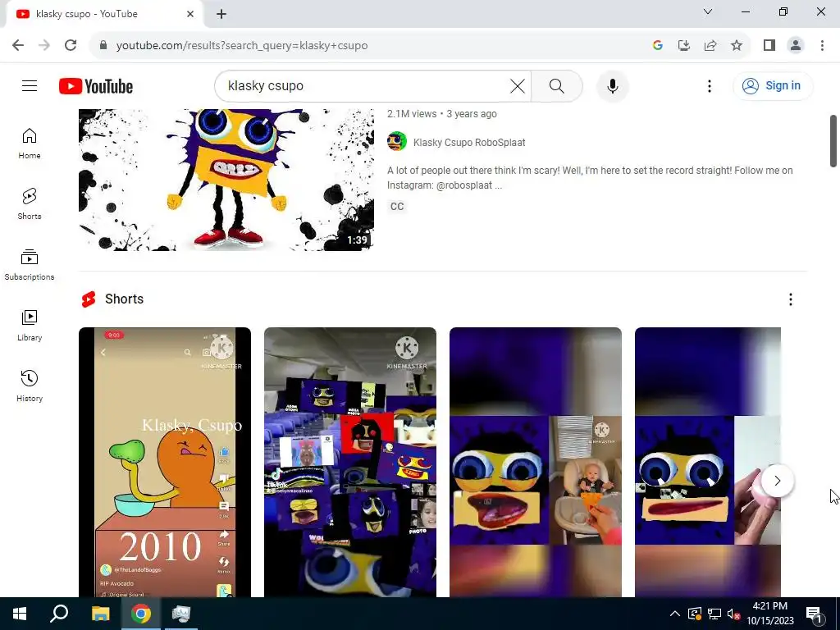Click Chrome icon in taskbar
Image resolution: width=840 pixels, height=630 pixels.
141,614
